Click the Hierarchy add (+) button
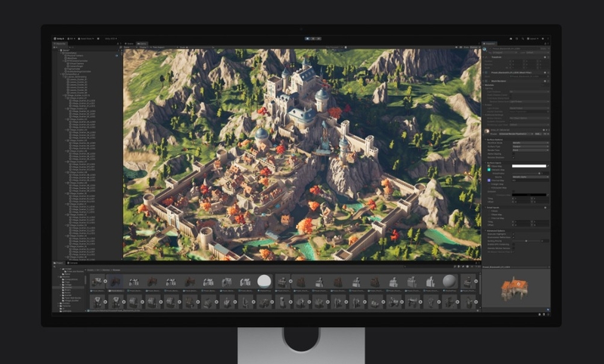 (x=54, y=48)
